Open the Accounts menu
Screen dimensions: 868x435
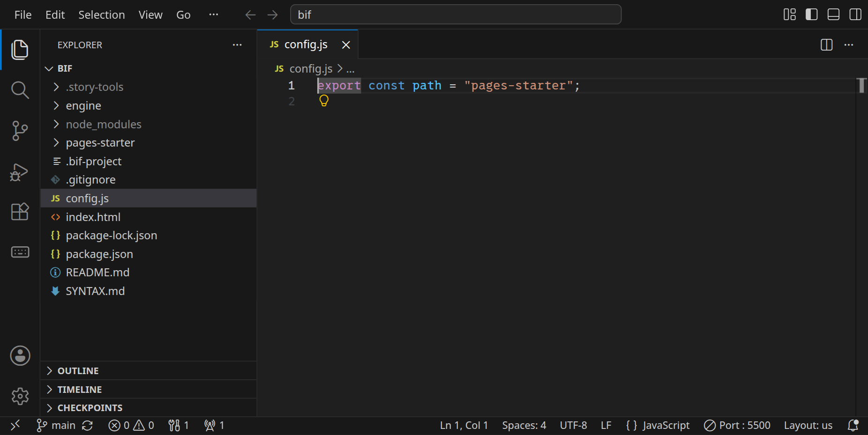coord(20,356)
